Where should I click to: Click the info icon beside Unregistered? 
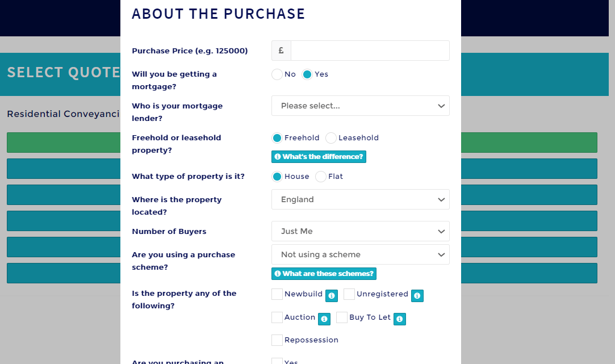(x=417, y=296)
